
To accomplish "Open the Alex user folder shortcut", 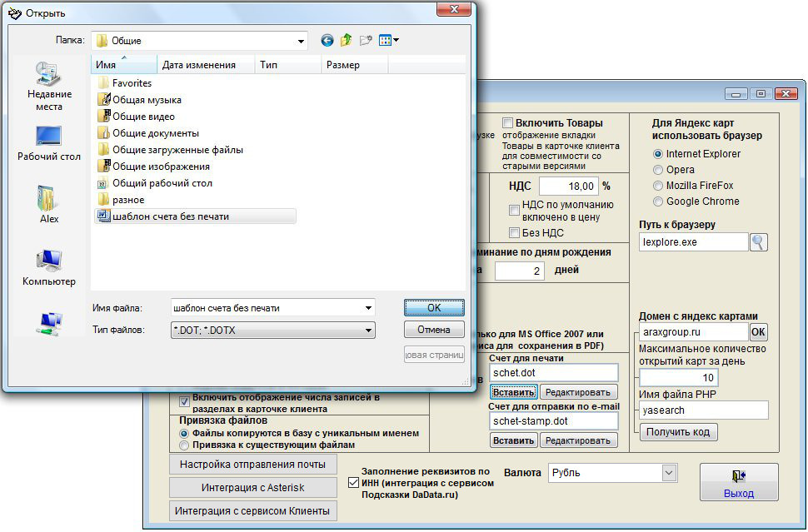I will click(49, 205).
